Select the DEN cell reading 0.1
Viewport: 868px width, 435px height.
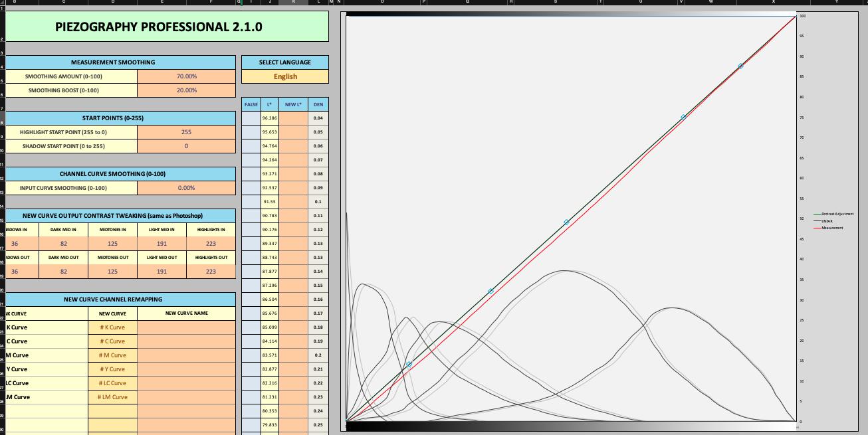point(318,202)
